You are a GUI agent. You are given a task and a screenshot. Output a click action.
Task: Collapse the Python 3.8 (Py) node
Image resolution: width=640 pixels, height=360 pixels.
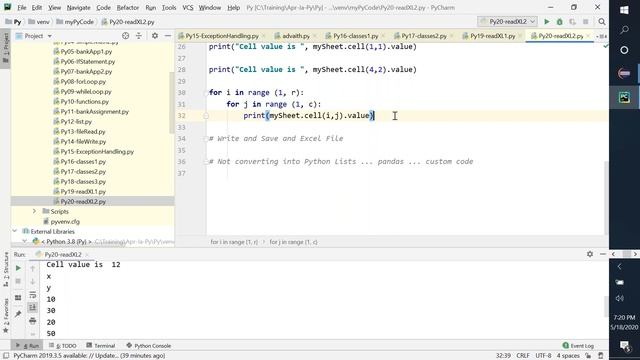24,241
